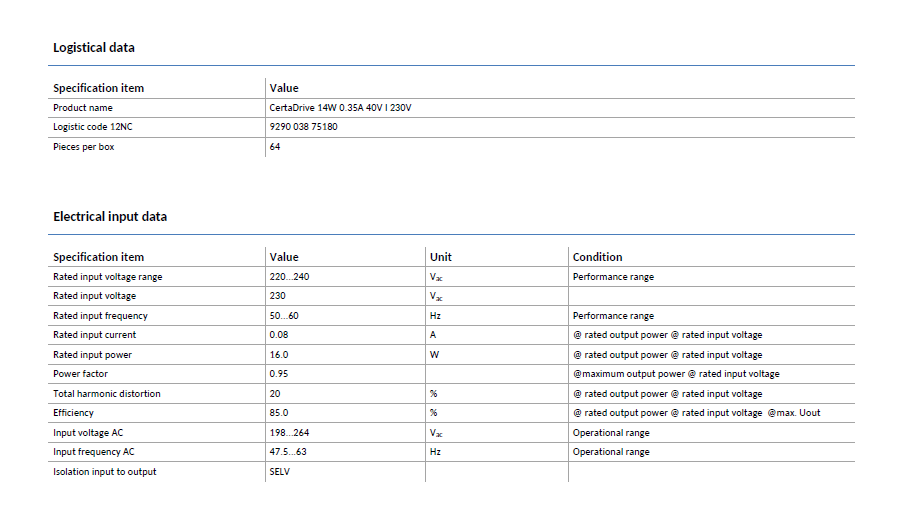Select the Efficiency value 85.0
Viewport: 905px width, 516px height.
pos(279,413)
